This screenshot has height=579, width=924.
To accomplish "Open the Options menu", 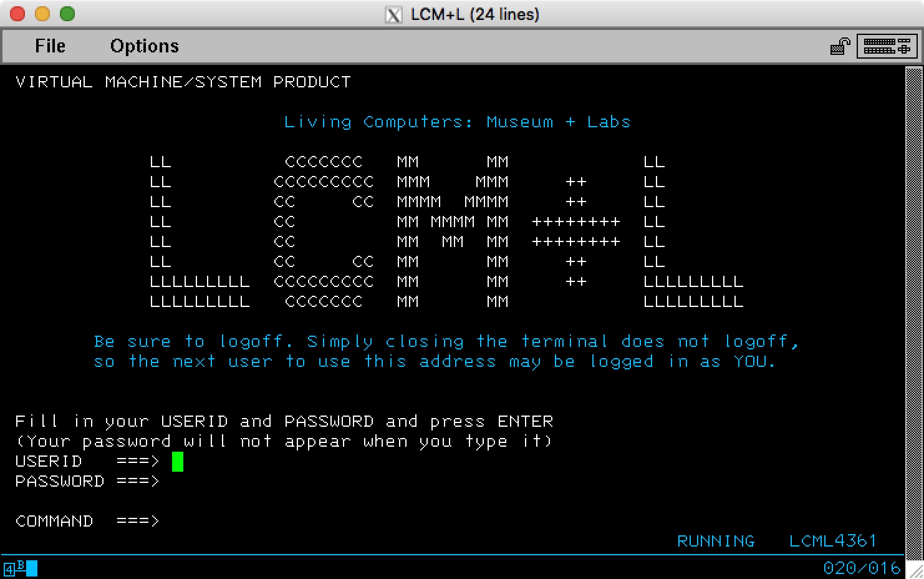I will tap(144, 46).
